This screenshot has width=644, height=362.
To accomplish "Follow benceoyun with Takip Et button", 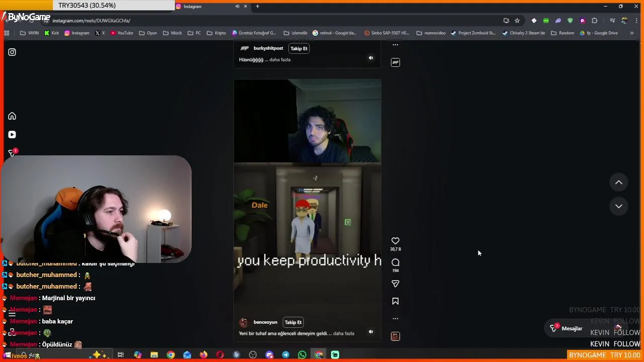I will click(x=293, y=322).
